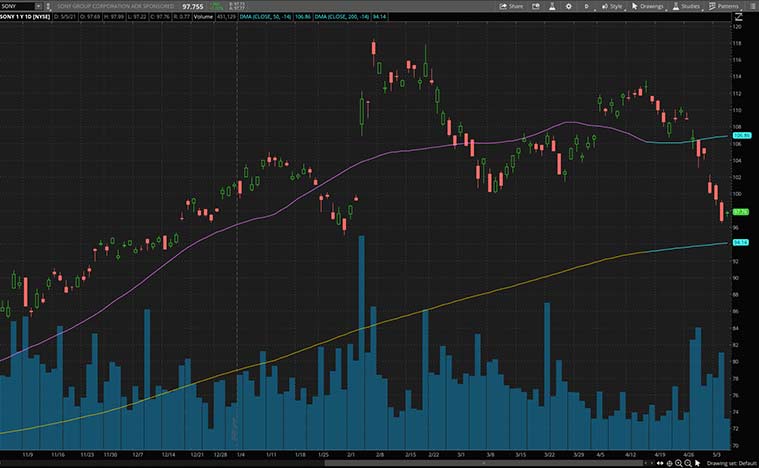
Task: Click the chart mode icon left of flask
Action: [533, 6]
